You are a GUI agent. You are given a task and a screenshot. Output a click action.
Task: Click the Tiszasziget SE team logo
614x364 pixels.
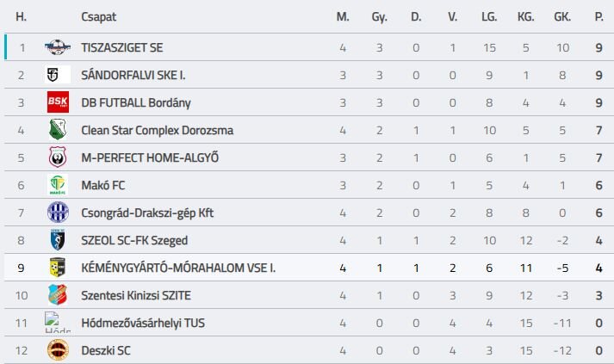58,47
